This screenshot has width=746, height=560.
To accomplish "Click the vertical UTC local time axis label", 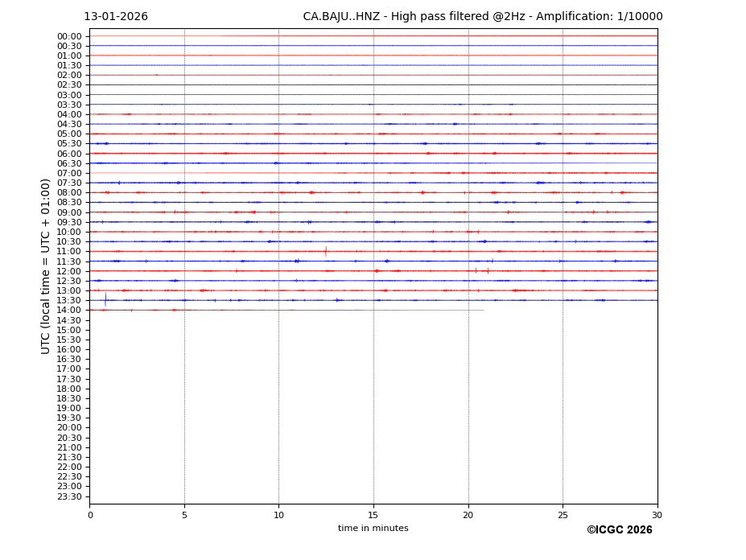I will point(46,266).
